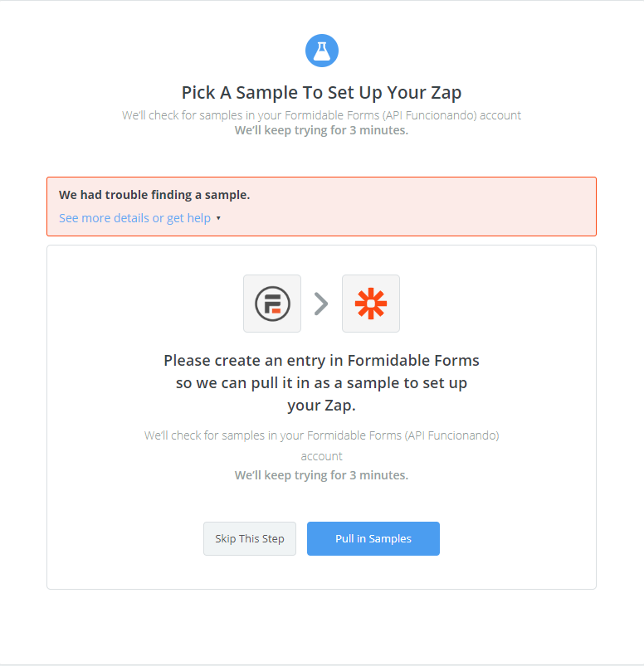Viewport: 644px width, 666px height.
Task: Click the Formidable Forms logo icon
Action: tap(272, 304)
